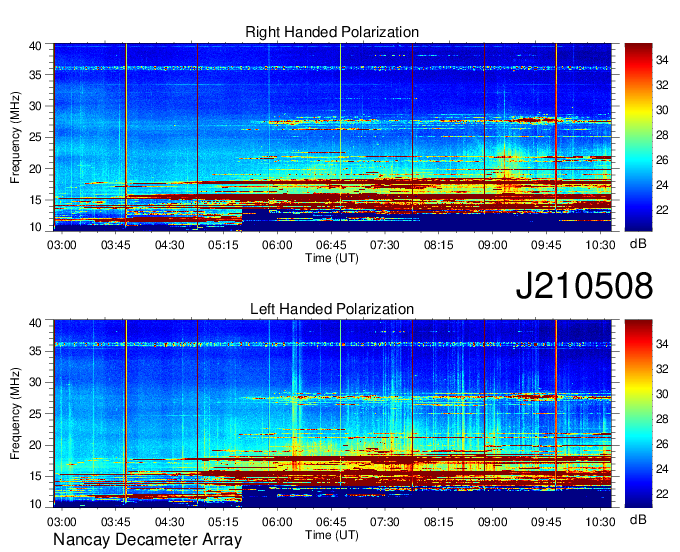Screen dimensions: 680x552
Task: Click 28 dB tick on Left Handed colorbar
Action: [x=662, y=419]
